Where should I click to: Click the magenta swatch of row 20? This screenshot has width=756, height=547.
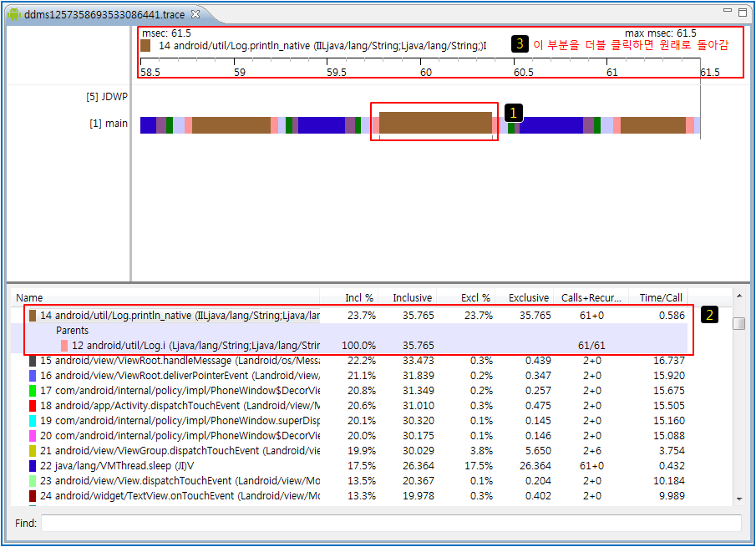click(33, 436)
